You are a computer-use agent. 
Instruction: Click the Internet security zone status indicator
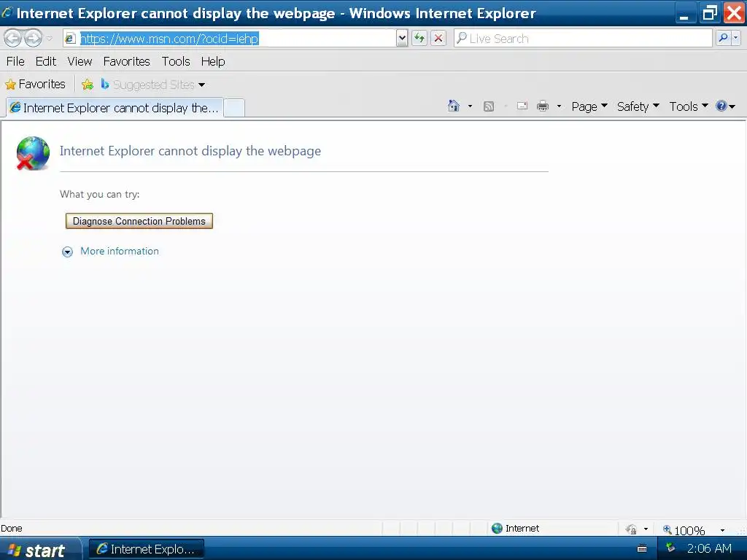[515, 528]
